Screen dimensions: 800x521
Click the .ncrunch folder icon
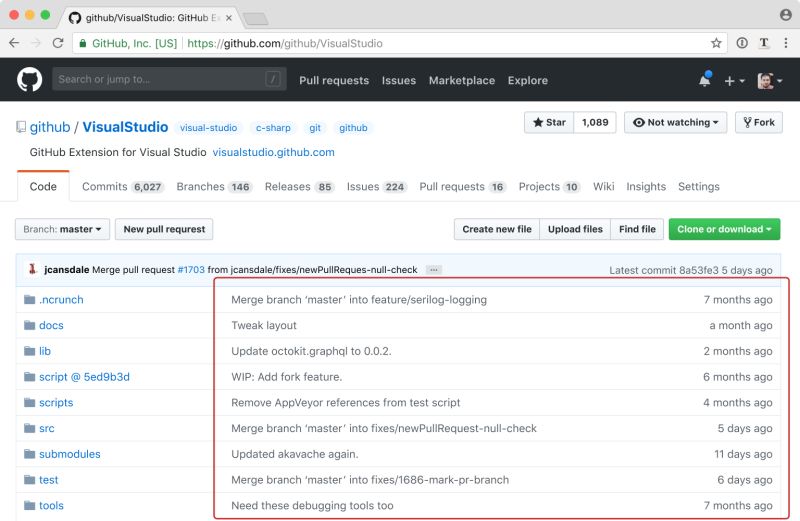pyautogui.click(x=30, y=300)
